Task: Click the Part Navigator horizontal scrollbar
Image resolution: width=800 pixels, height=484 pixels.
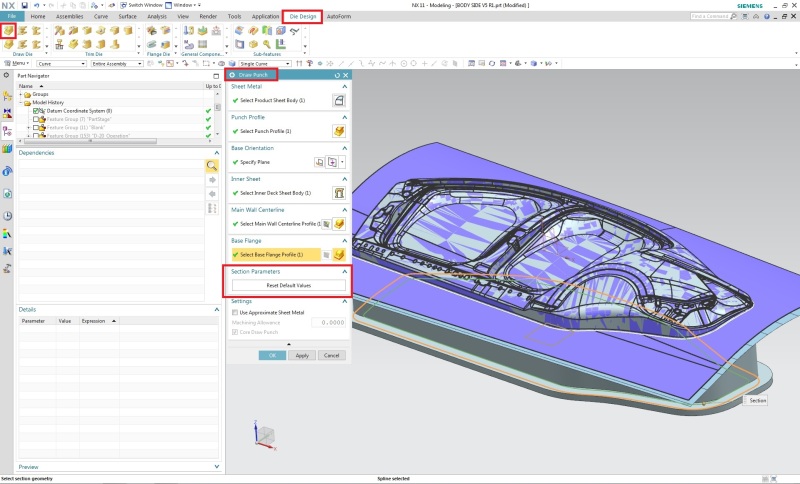Action: pos(90,141)
